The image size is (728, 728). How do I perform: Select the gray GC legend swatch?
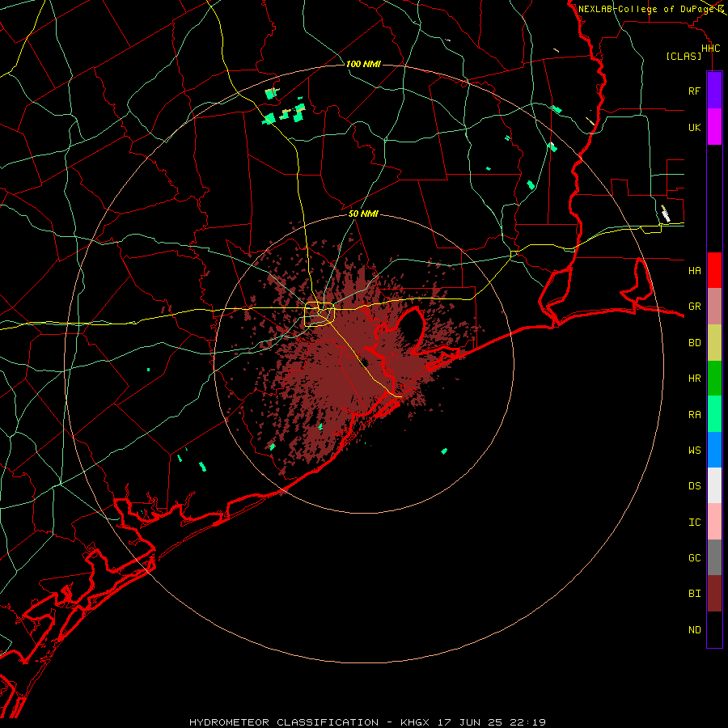click(x=714, y=557)
